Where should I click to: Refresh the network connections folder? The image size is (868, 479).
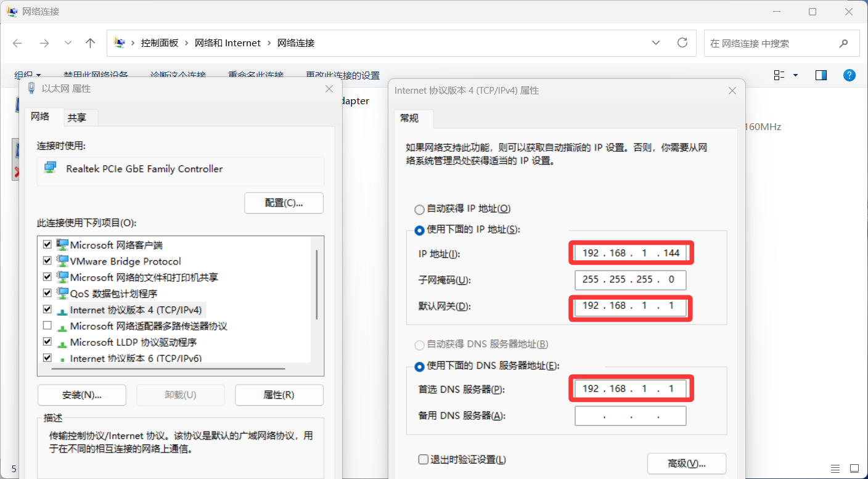click(x=682, y=43)
